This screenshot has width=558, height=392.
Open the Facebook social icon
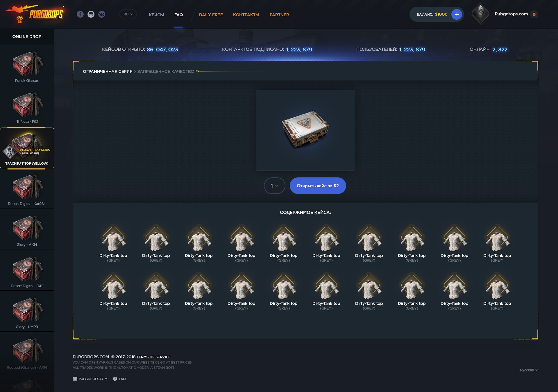pos(80,14)
